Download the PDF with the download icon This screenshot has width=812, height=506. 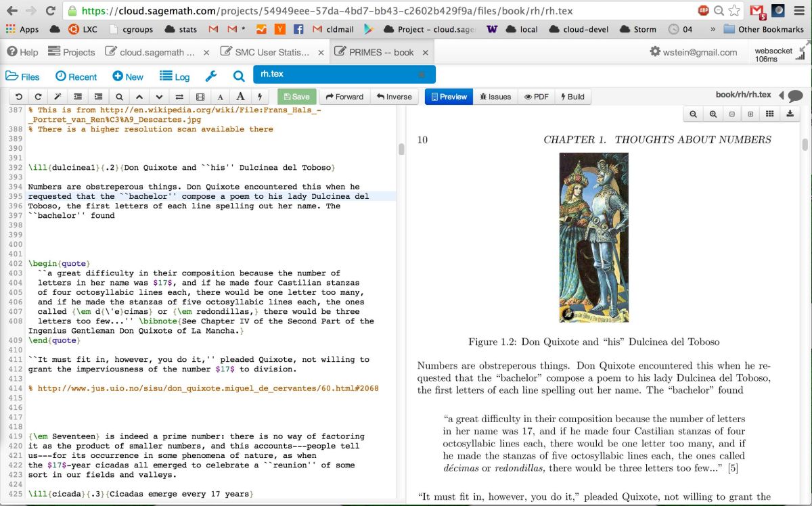click(789, 114)
